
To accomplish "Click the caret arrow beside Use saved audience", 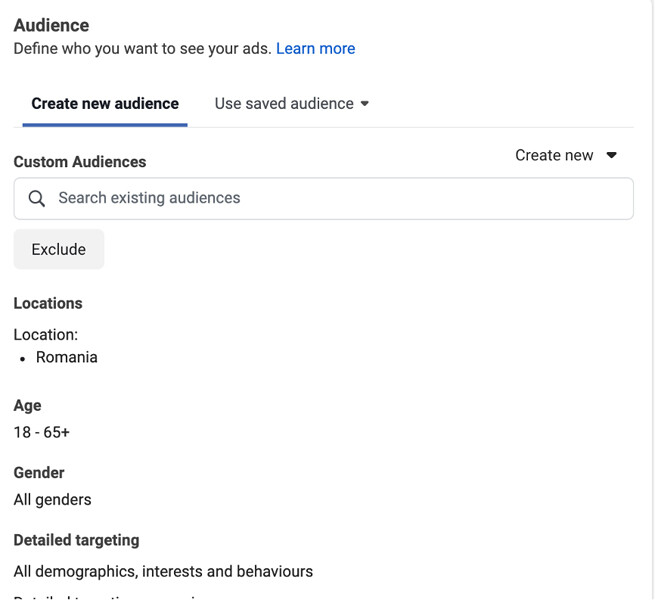I will click(365, 104).
